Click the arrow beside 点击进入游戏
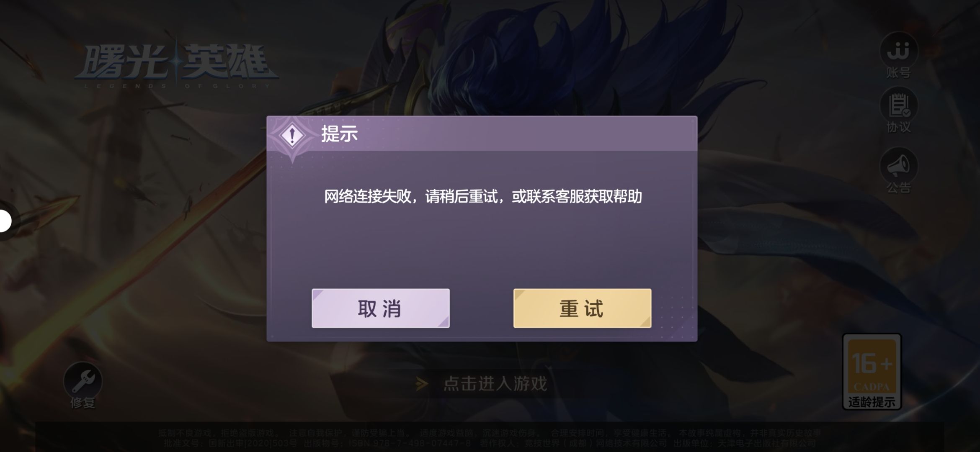This screenshot has height=452, width=980. (x=422, y=384)
